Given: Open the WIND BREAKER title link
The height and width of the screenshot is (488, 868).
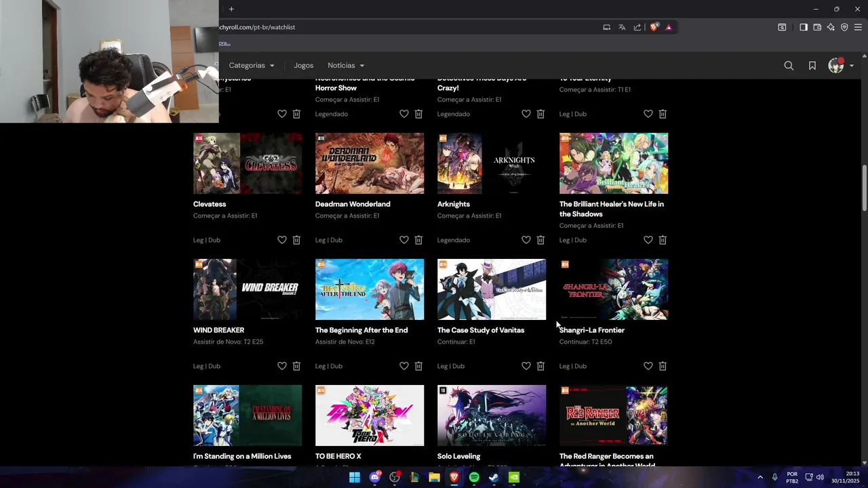Looking at the screenshot, I should tap(218, 330).
